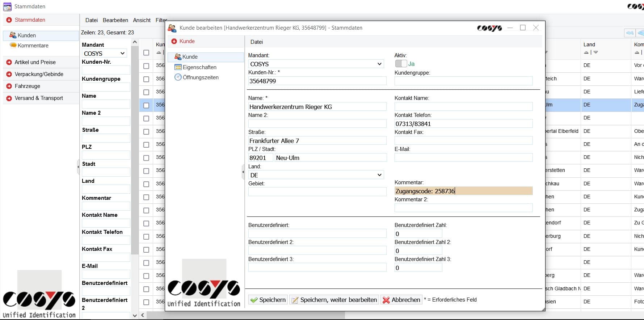The height and width of the screenshot is (320, 644).
Task: Click the red Kunde header icon in dialog
Action: [174, 41]
